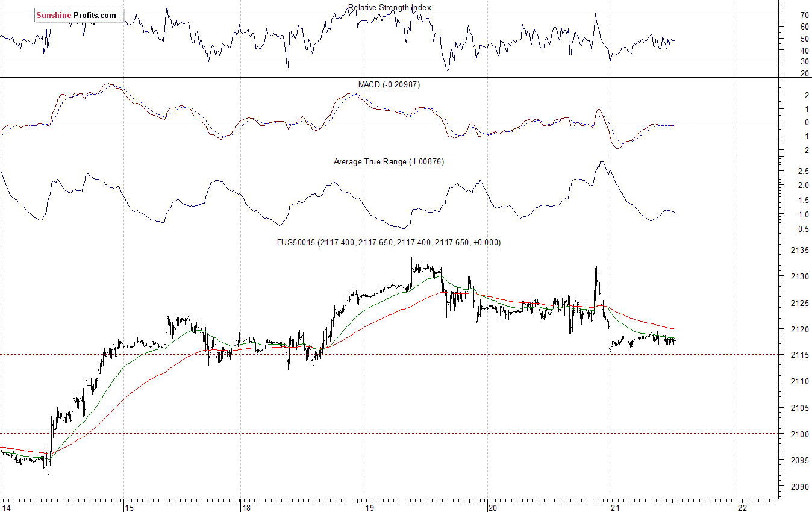Click date label 21 on time axis
The image size is (812, 512).
coord(616,507)
